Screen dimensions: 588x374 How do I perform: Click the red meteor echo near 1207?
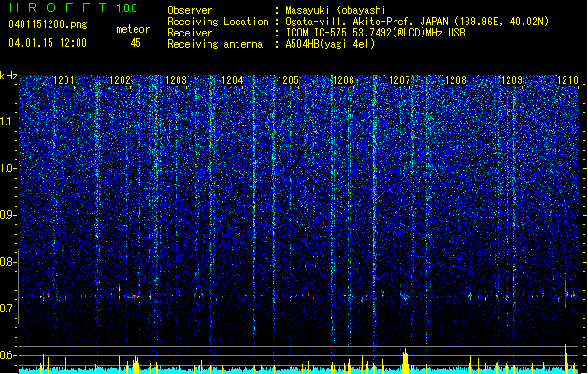[x=405, y=296]
